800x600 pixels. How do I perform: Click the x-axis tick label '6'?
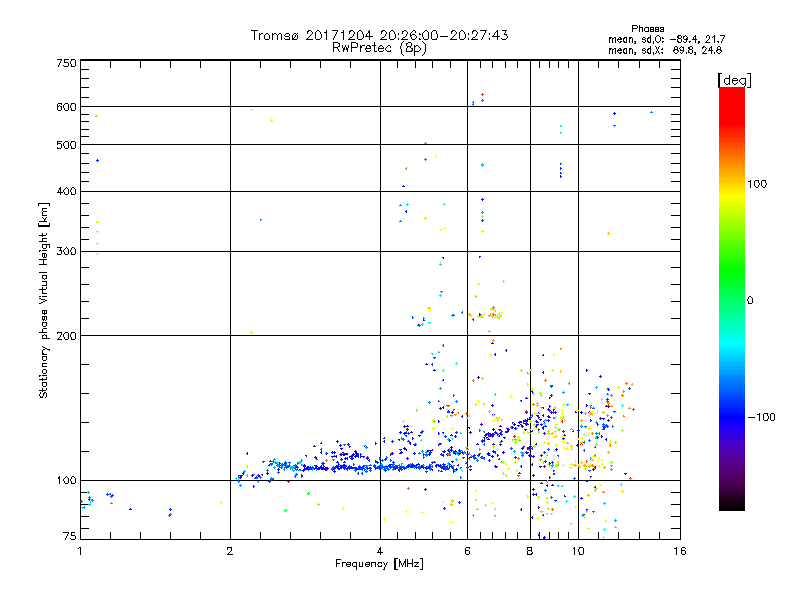[467, 551]
